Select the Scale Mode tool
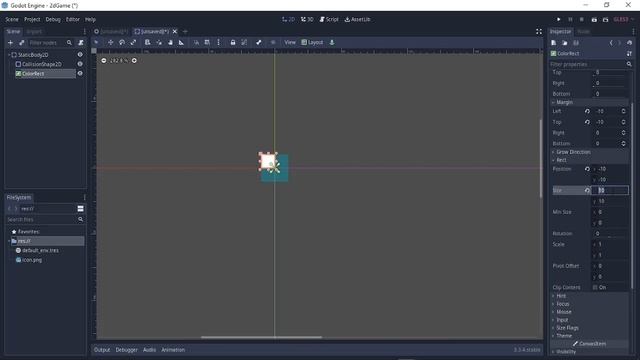Screen dimensions: 640x360 point(133,42)
